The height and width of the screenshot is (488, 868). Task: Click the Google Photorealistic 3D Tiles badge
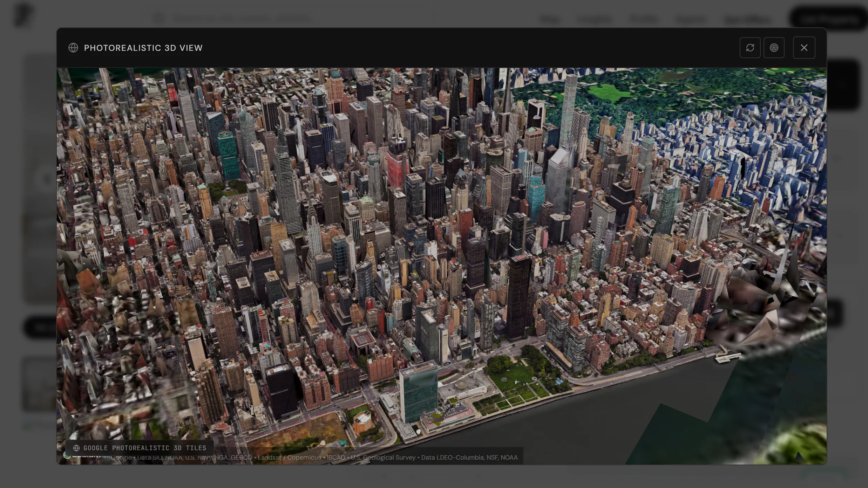(140, 448)
